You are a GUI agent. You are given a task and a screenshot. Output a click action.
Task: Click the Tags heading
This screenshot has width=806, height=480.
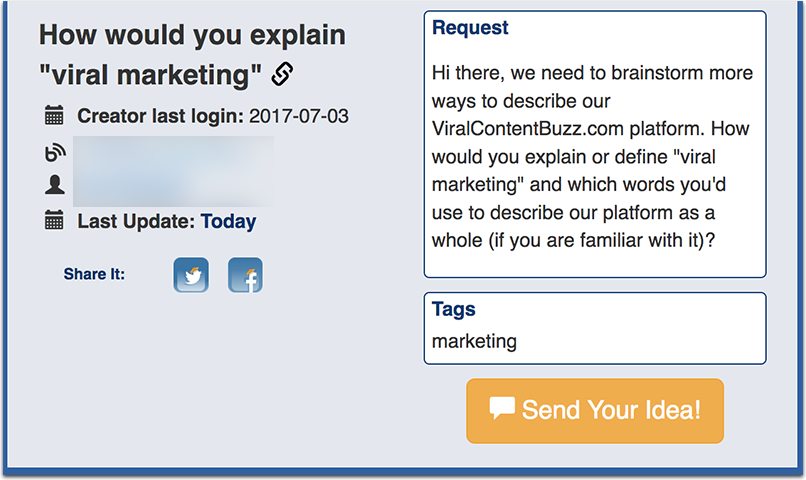(453, 309)
